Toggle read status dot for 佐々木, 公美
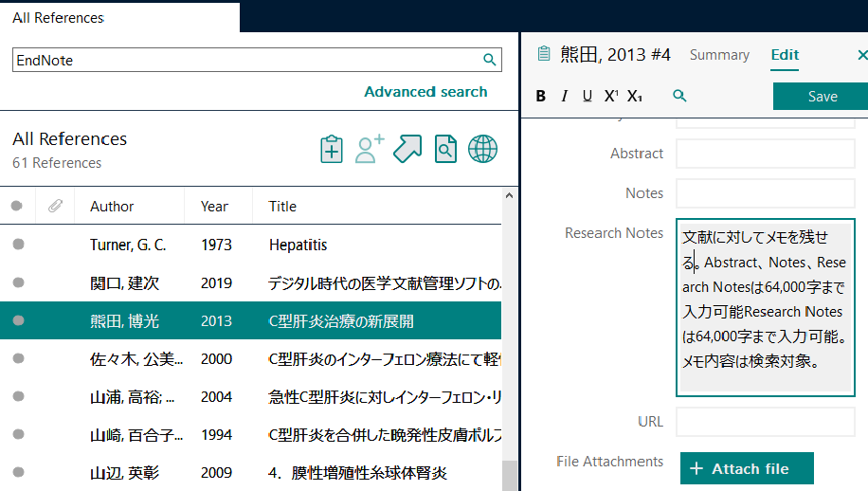The height and width of the screenshot is (491, 868). click(x=18, y=358)
